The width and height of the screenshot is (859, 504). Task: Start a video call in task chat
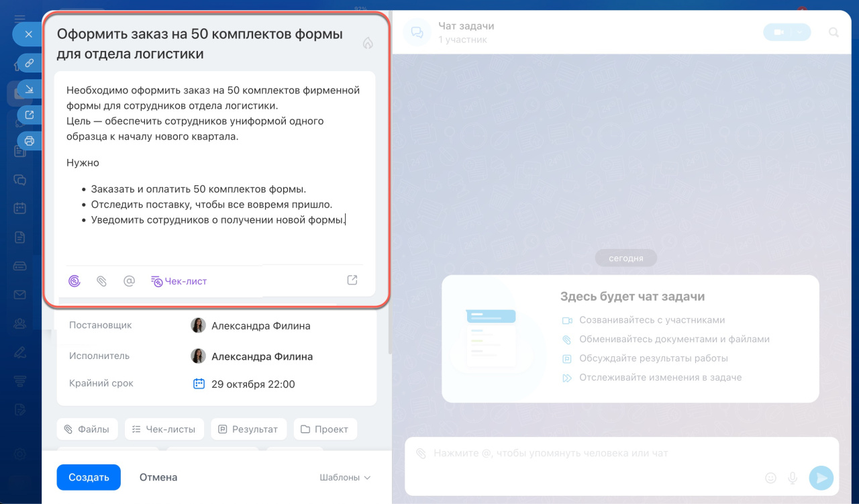[x=778, y=32]
